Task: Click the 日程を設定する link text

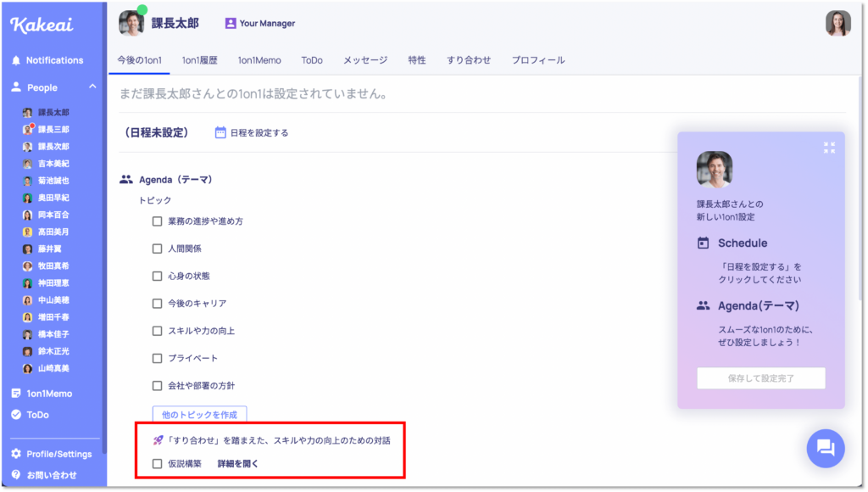Action: click(259, 133)
